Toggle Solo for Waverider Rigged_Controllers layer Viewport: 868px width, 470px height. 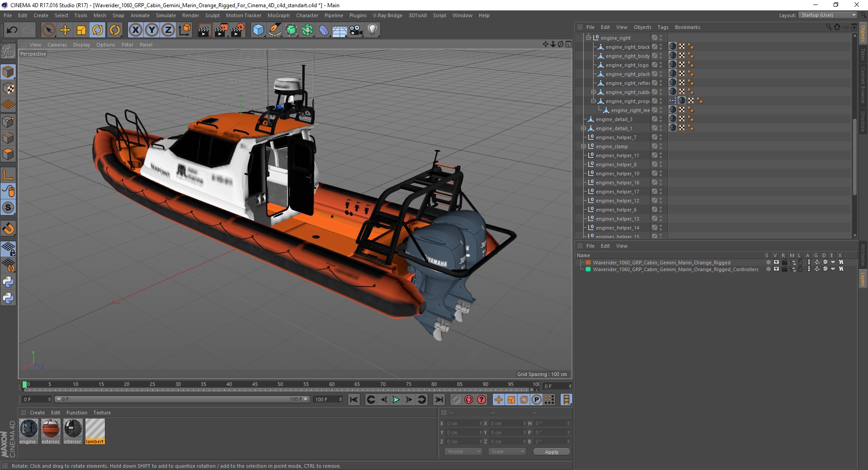click(768, 269)
